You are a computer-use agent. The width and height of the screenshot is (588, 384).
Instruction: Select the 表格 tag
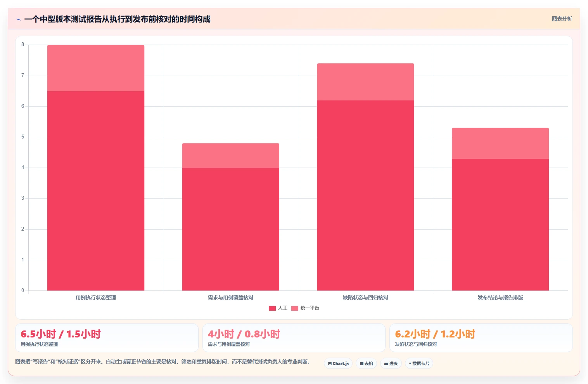coord(366,363)
